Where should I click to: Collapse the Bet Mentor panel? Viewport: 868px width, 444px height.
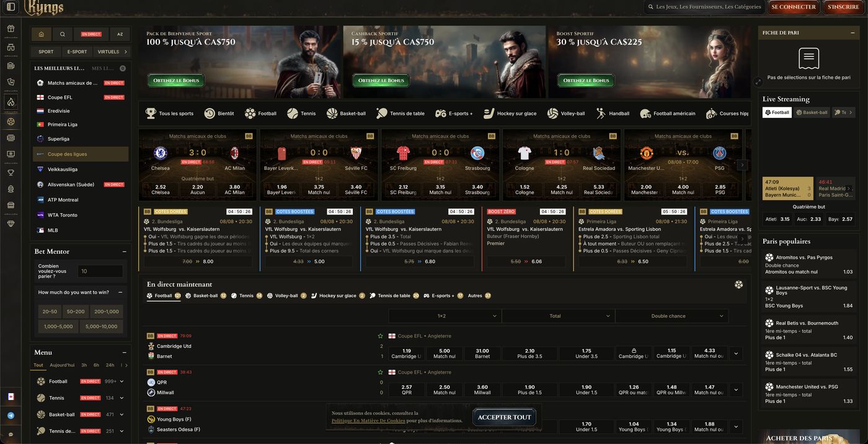click(125, 252)
